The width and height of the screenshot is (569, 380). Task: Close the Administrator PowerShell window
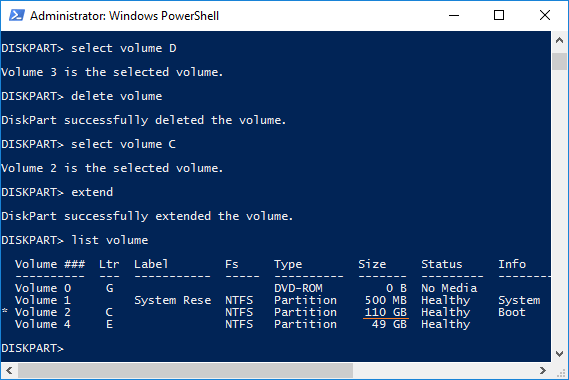coord(545,15)
